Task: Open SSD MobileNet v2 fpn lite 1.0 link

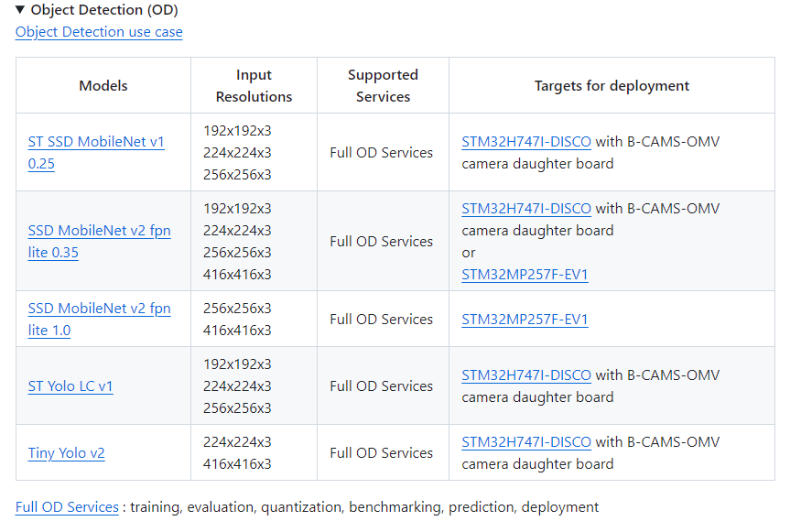Action: 99,309
